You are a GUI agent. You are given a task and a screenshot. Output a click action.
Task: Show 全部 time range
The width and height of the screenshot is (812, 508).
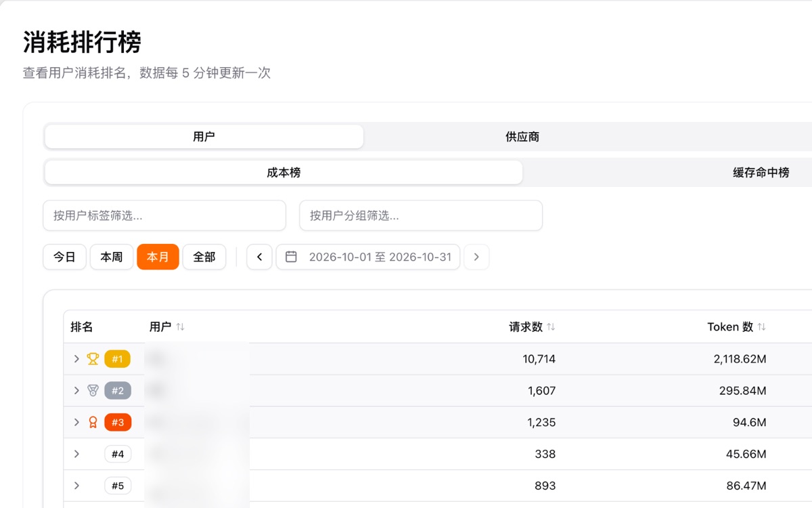pos(204,257)
